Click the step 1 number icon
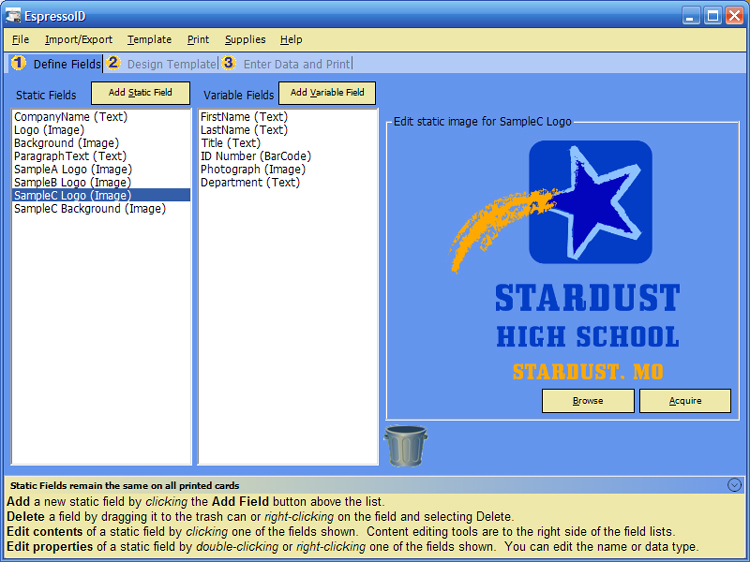This screenshot has height=562, width=750. point(18,63)
